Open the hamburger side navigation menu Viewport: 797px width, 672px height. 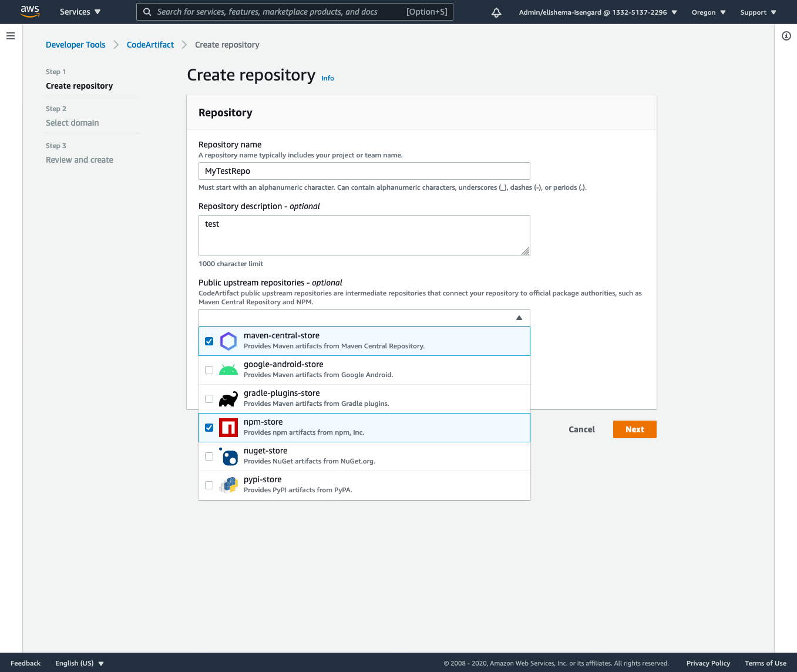click(x=10, y=36)
